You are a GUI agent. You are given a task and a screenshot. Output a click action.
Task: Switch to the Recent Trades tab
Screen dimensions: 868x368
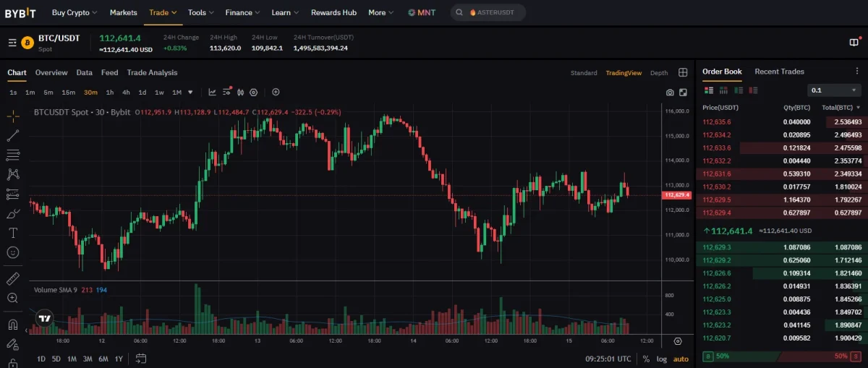pos(779,72)
